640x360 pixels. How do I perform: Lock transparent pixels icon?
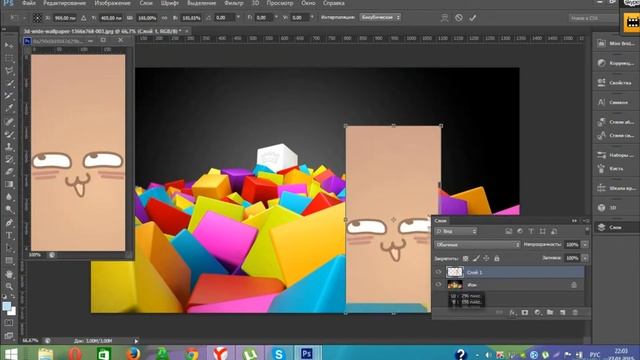tap(466, 258)
